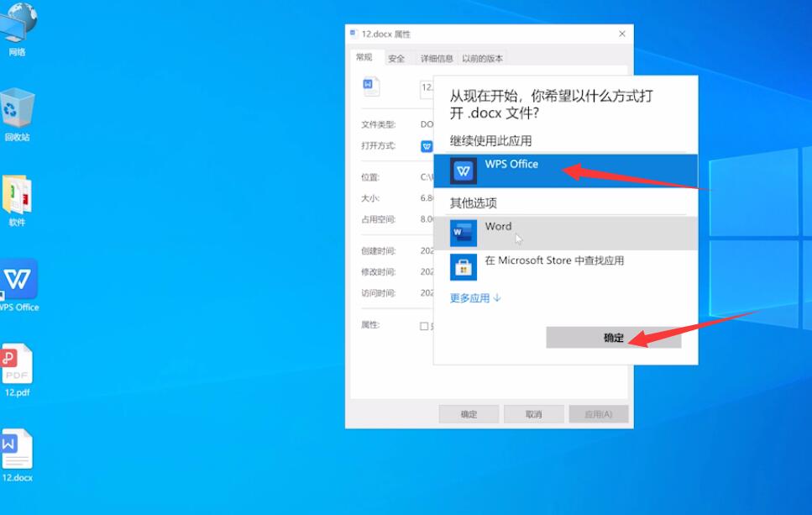This screenshot has width=812, height=515.
Task: Click the 创建时间 label
Action: (379, 250)
